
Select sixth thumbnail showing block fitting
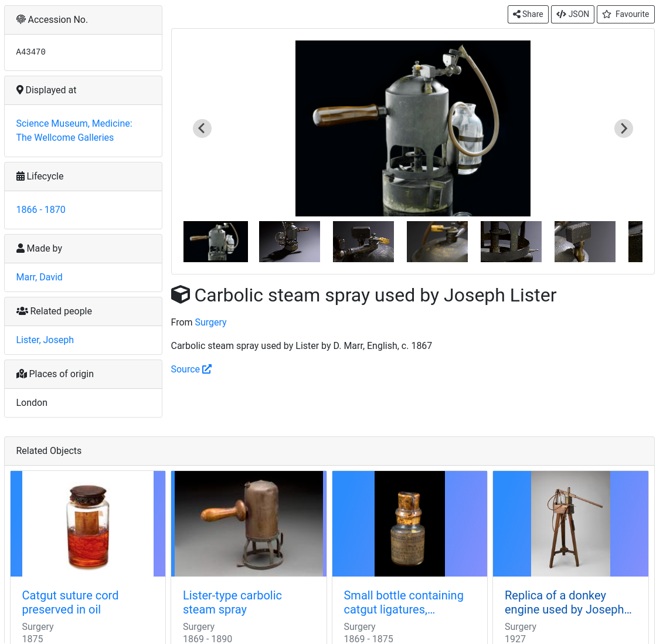585,242
